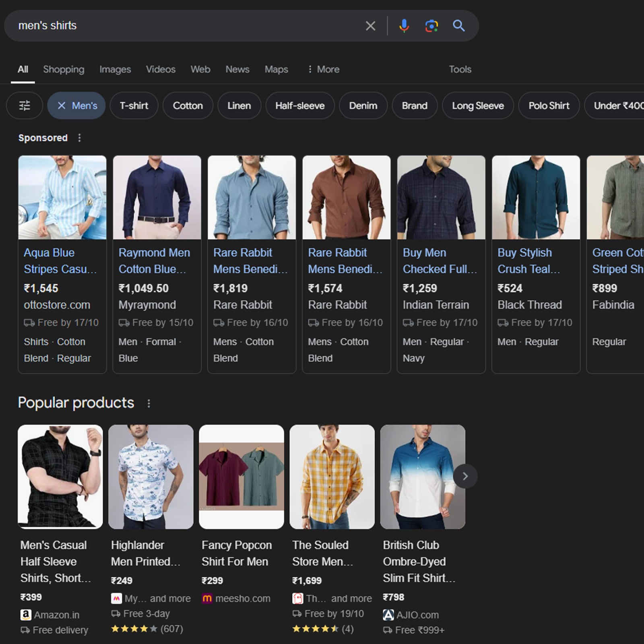The width and height of the screenshot is (644, 644).
Task: Toggle the Polo Shirt filter chip
Action: click(x=549, y=105)
